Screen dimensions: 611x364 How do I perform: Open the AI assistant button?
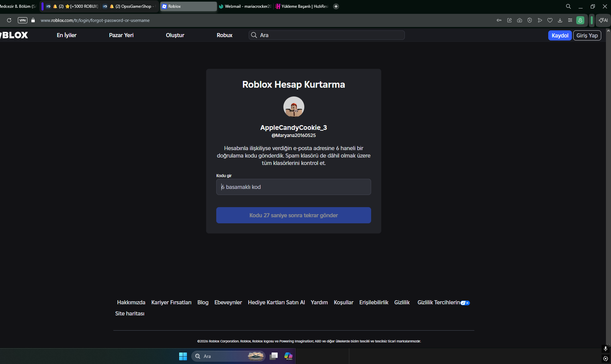(603, 20)
